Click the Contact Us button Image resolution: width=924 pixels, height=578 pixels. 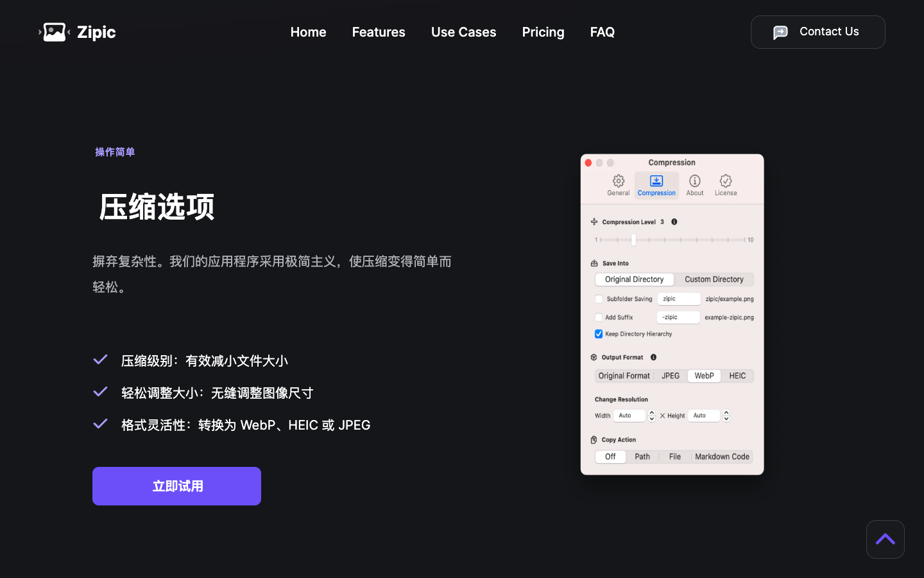(x=817, y=31)
